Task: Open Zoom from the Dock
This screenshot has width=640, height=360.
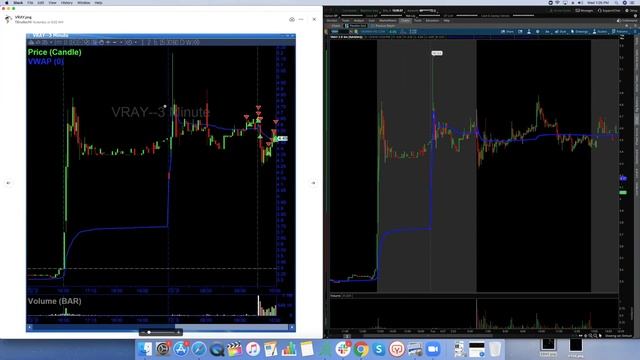Action: click(433, 349)
